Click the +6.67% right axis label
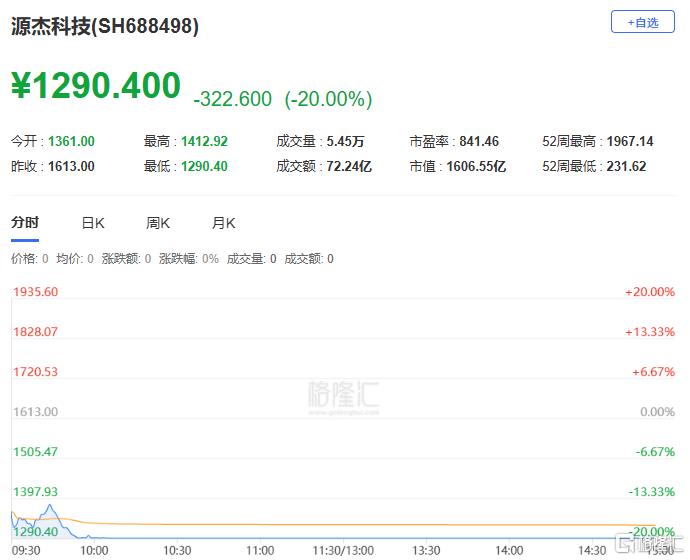690x560 pixels. 653,372
